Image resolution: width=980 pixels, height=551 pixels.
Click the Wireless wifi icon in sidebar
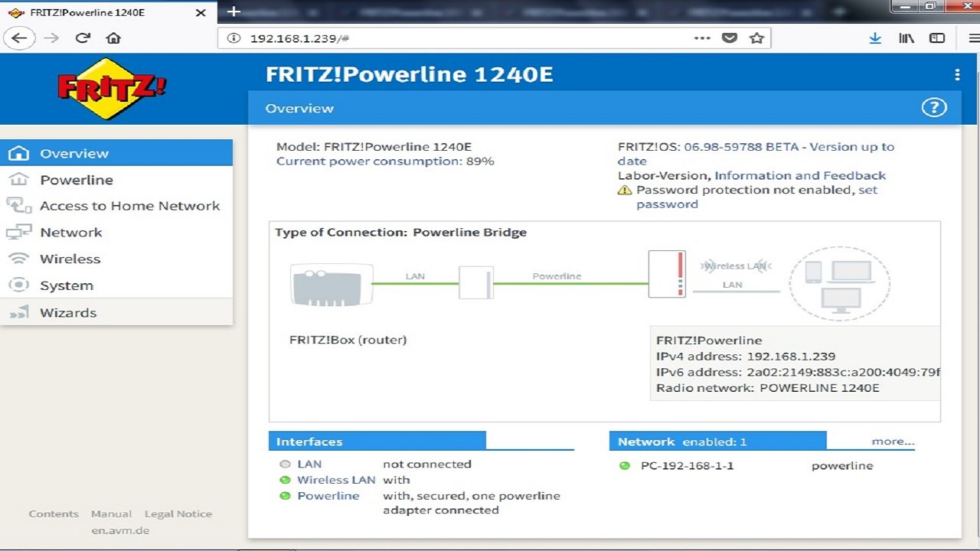click(x=18, y=259)
